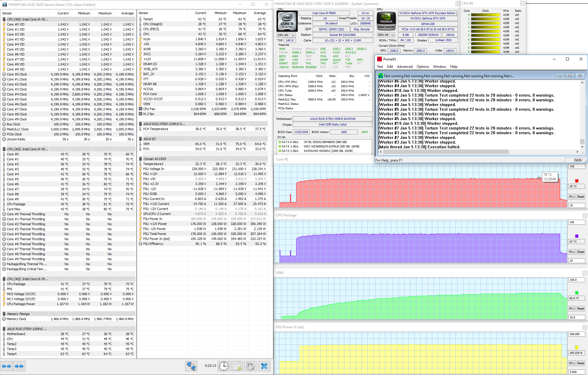Click Fit y on CPU Package graph

tap(572, 252)
